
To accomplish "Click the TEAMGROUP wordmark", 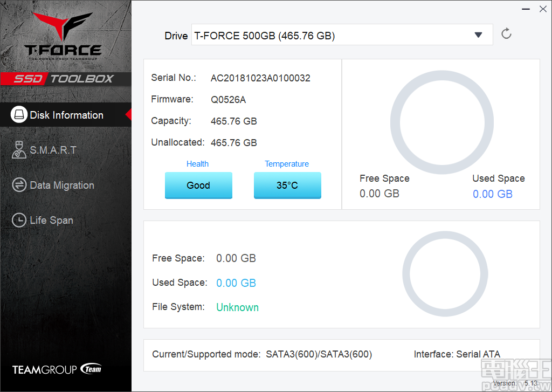I will tap(46, 369).
